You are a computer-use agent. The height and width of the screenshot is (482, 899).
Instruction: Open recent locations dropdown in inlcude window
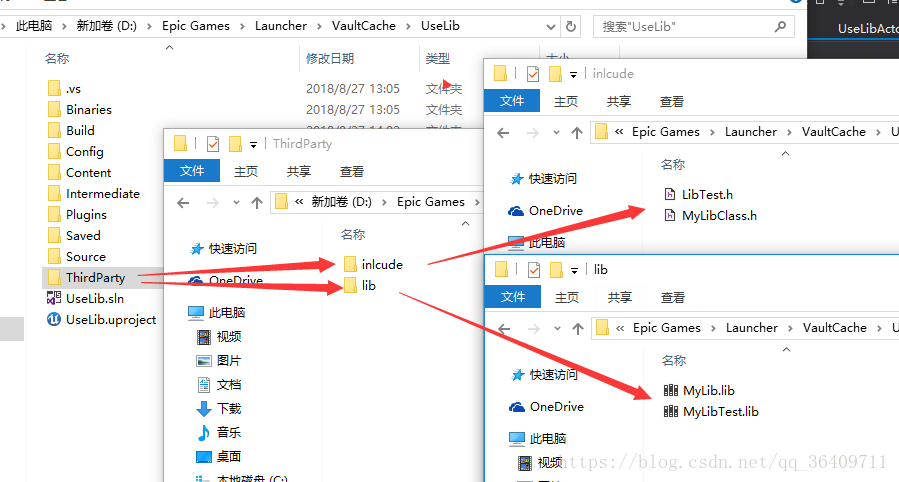[556, 132]
